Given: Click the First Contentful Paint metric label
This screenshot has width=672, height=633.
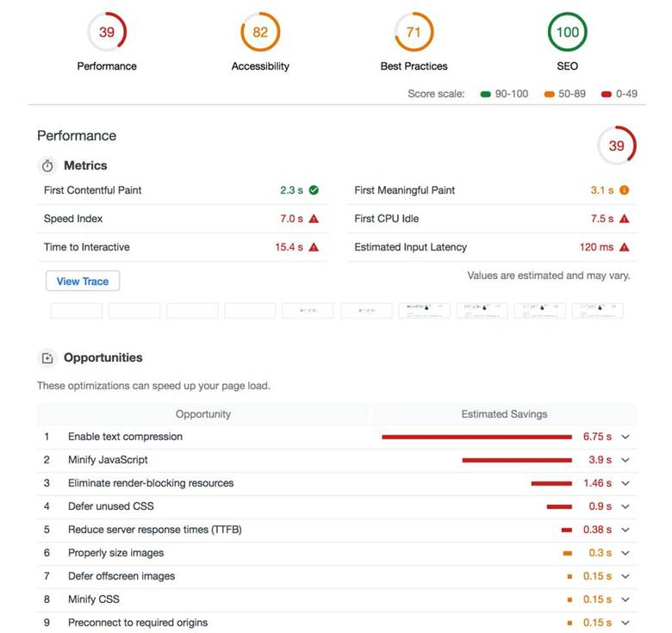Looking at the screenshot, I should point(92,190).
